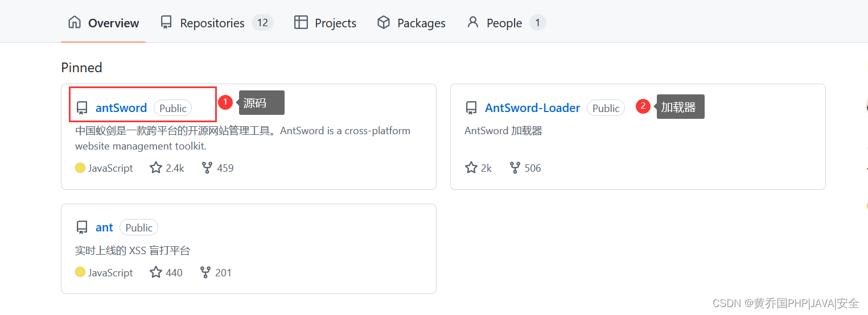This screenshot has width=868, height=315.
Task: Click the '实时上线的 XSS 盲打平台' description
Action: click(x=133, y=250)
